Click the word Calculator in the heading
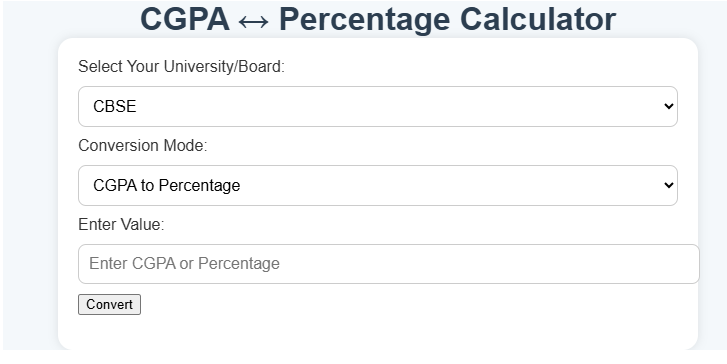 coord(538,19)
